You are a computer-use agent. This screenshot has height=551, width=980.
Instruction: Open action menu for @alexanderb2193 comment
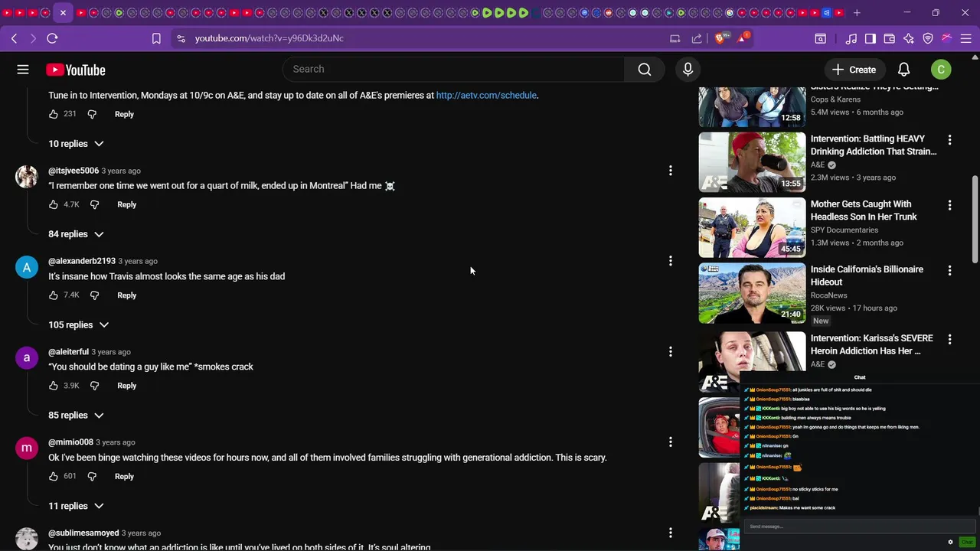click(x=670, y=261)
